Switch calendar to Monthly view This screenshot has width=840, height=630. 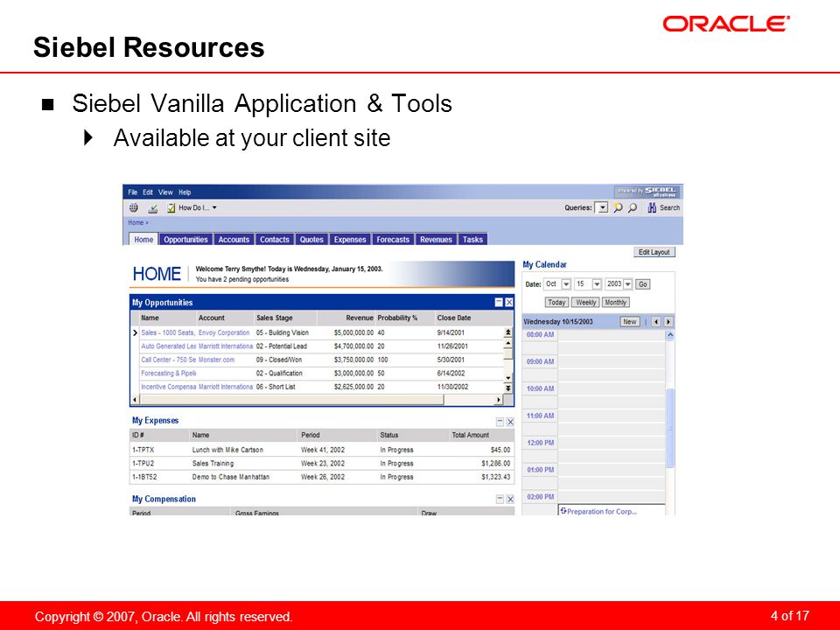pyautogui.click(x=616, y=303)
